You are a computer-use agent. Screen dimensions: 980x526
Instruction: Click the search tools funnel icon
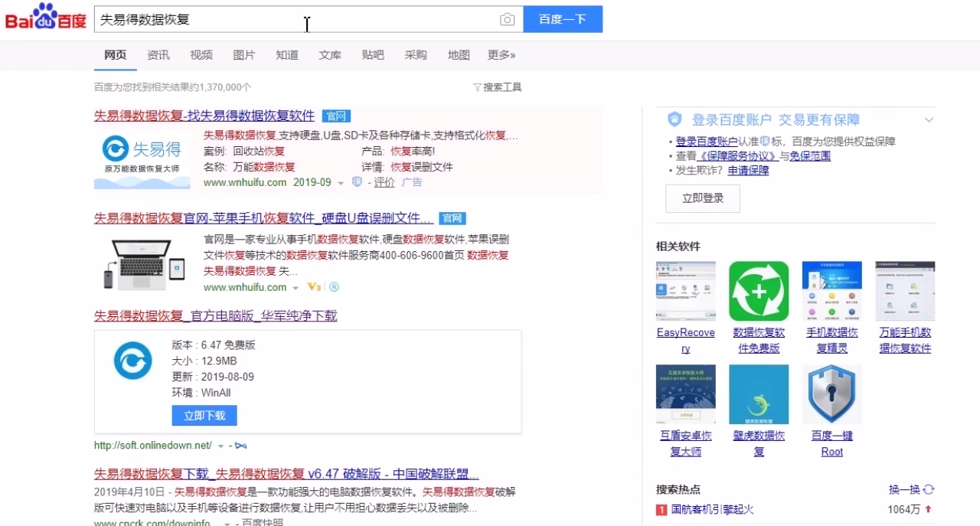coord(478,87)
